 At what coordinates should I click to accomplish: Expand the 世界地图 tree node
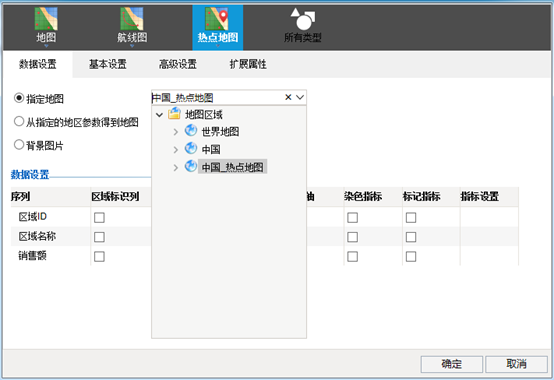tap(176, 132)
